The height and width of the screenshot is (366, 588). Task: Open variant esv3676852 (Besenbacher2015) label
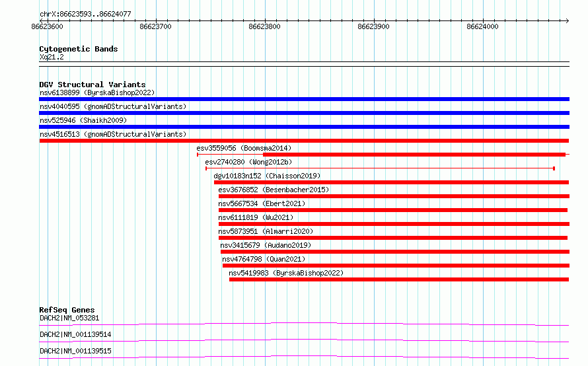click(274, 190)
